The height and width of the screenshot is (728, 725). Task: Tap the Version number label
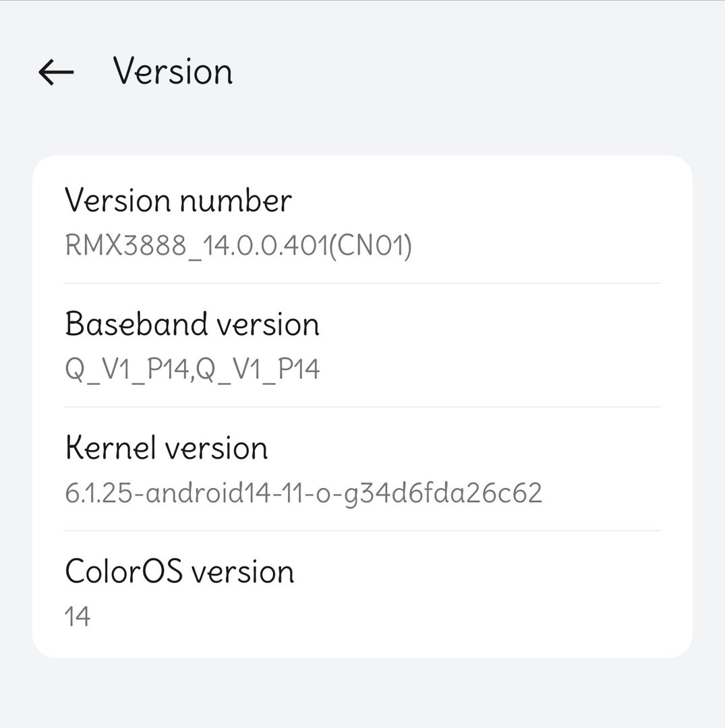coord(178,200)
